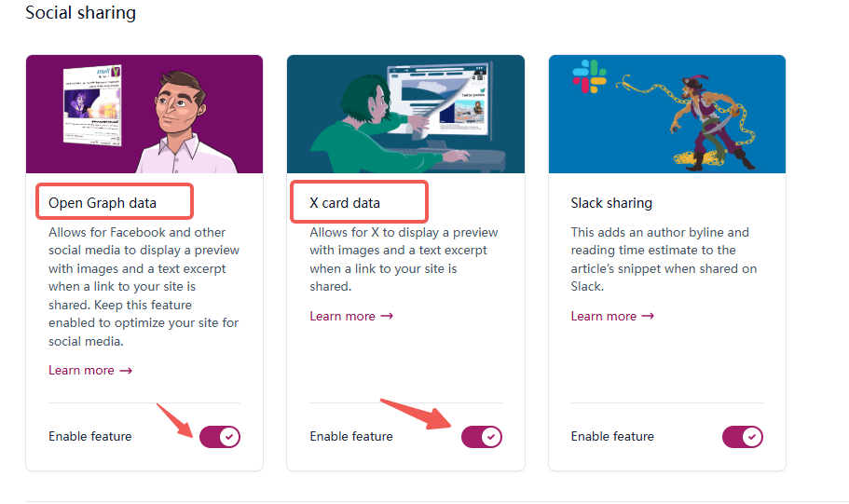849x504 pixels.
Task: Open Slack sharing's Learn more link
Action: pyautogui.click(x=612, y=316)
